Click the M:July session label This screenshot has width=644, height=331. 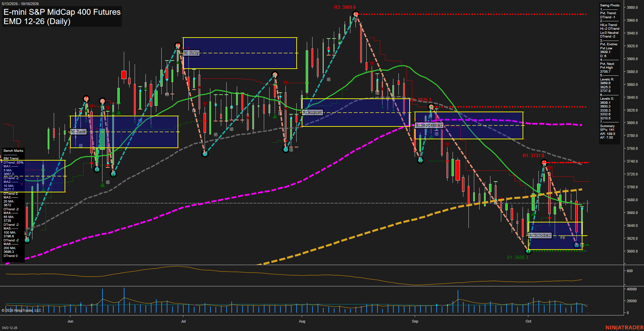[191, 53]
